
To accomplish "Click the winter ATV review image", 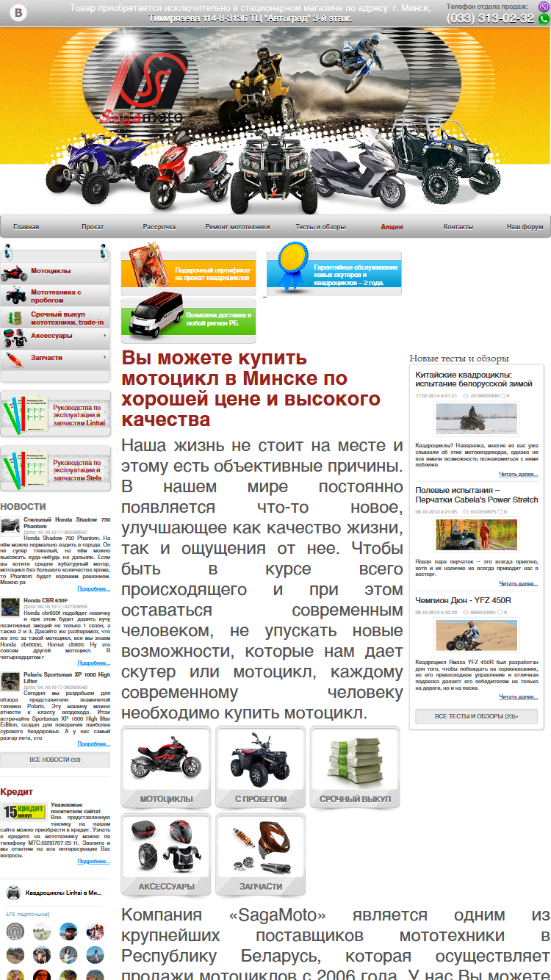I will coord(477,419).
